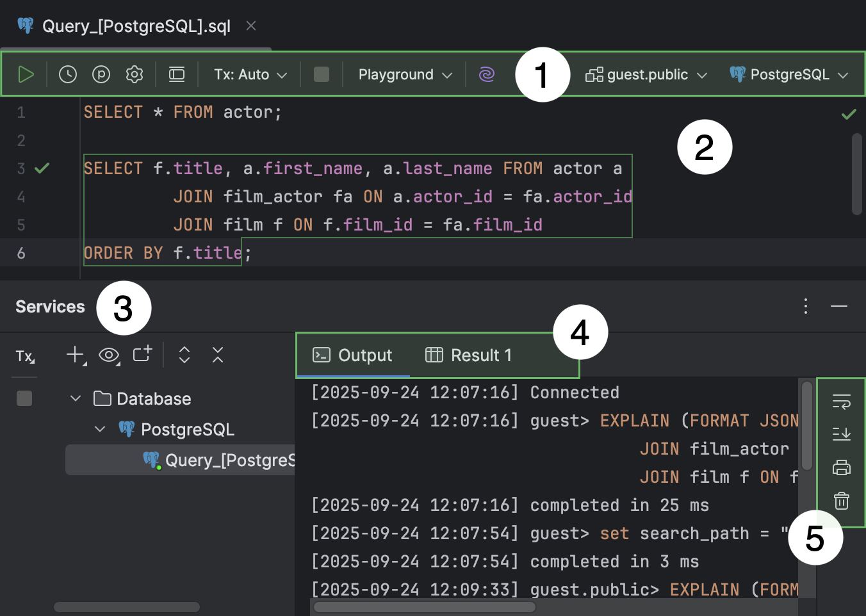Toggle the transaction checkbox beside Database folder
Screen dimensions: 866x616
pyautogui.click(x=24, y=398)
